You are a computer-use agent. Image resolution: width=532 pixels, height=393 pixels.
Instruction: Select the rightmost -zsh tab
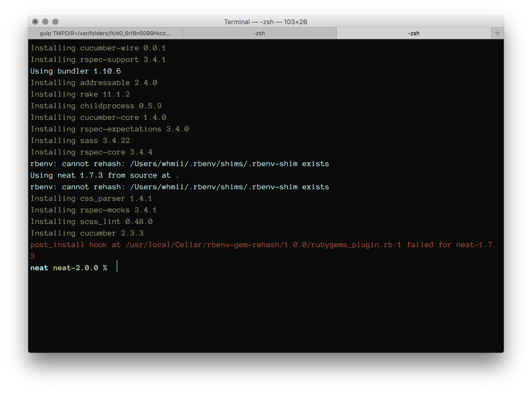tap(413, 33)
